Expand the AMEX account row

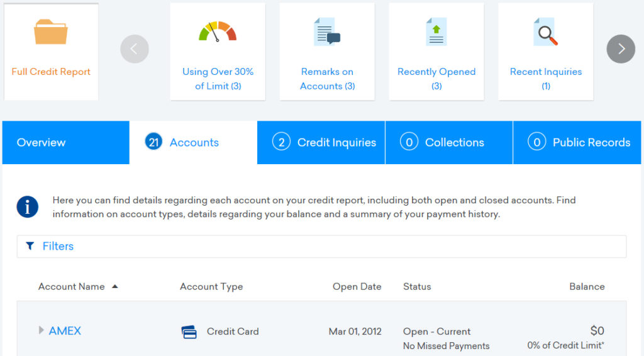[x=41, y=330]
